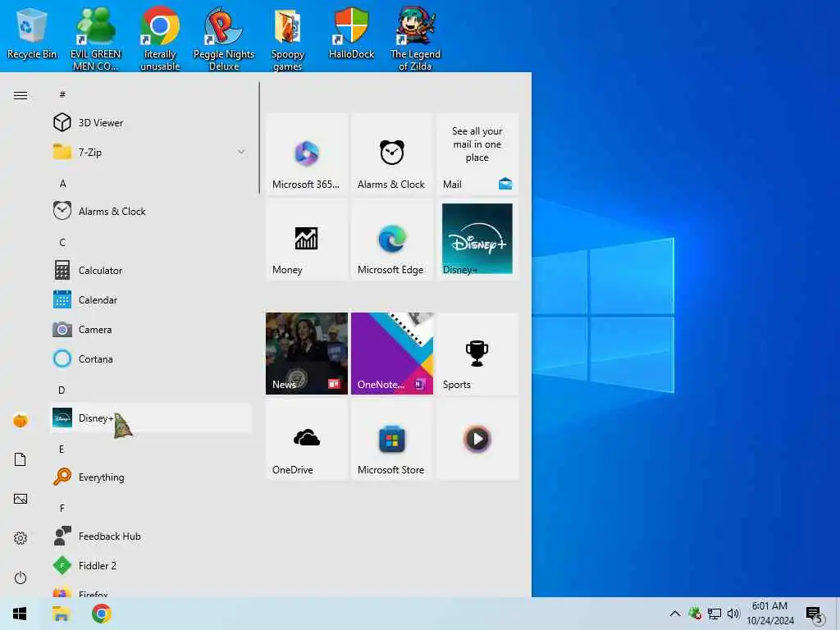840x630 pixels.
Task: Launch HalloDock desktop shortcut
Action: click(351, 34)
